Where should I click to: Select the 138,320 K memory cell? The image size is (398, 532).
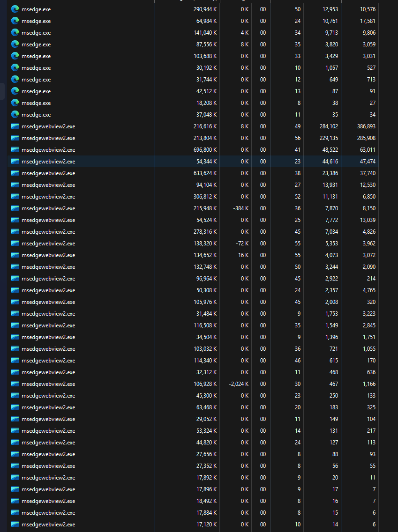click(205, 243)
